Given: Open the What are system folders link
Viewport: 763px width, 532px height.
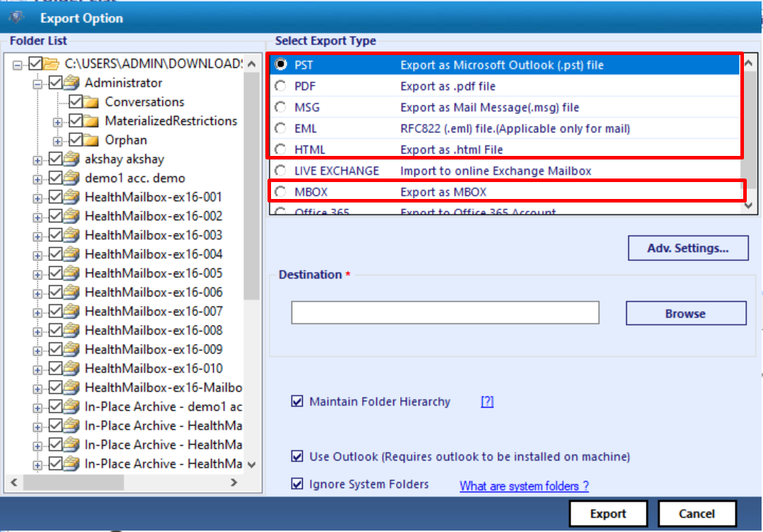Looking at the screenshot, I should click(524, 486).
